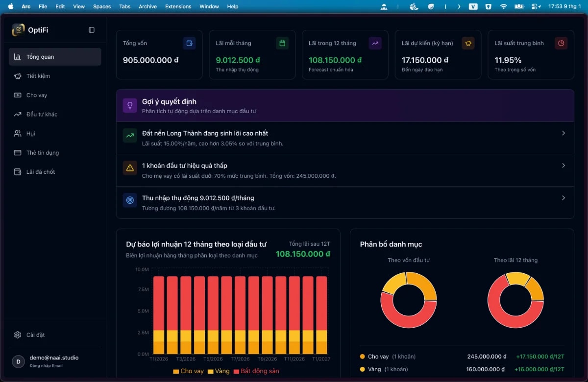The width and height of the screenshot is (588, 382).
Task: Select the Tổng quan bar-chart icon
Action: 18,56
